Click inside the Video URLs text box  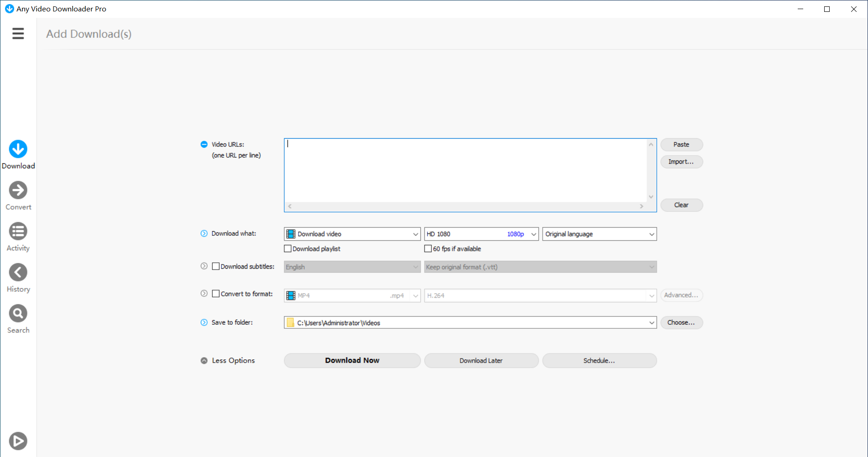(x=465, y=170)
